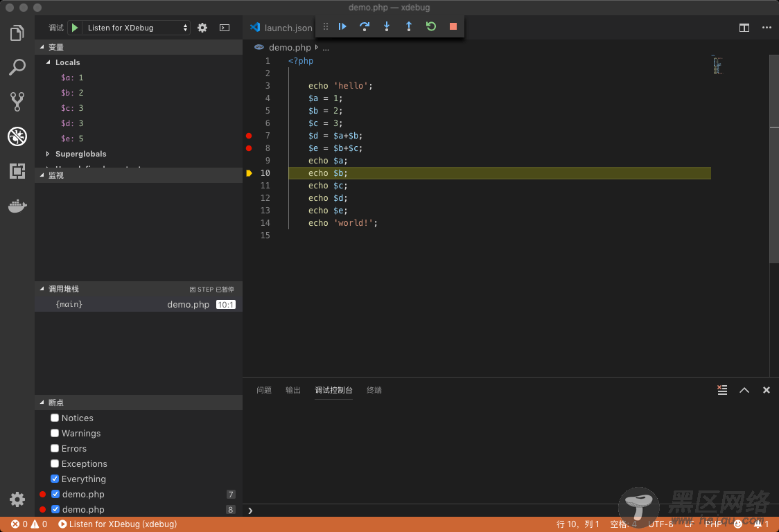Select the {main} call stack frame
The width and height of the screenshot is (779, 532).
139,304
